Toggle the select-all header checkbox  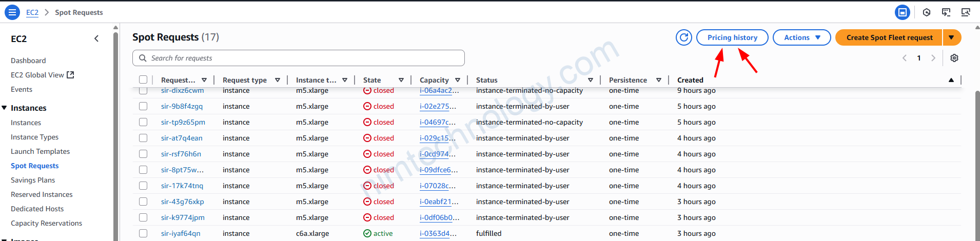[143, 79]
